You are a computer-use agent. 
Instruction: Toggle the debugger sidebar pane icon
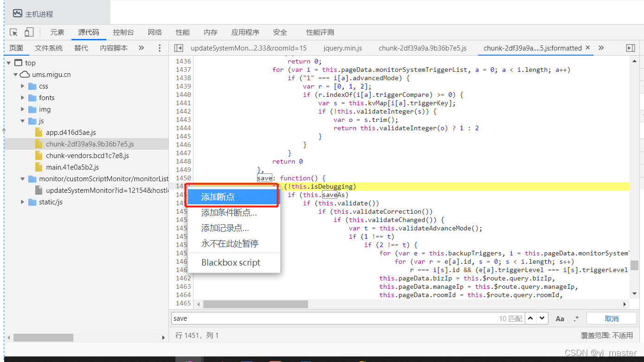point(630,48)
